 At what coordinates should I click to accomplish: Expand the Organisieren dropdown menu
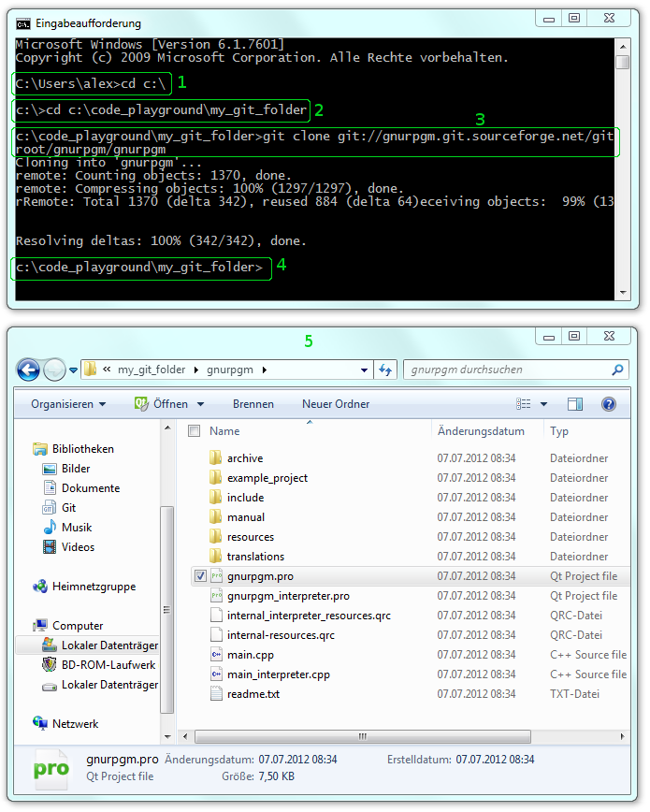tap(68, 404)
